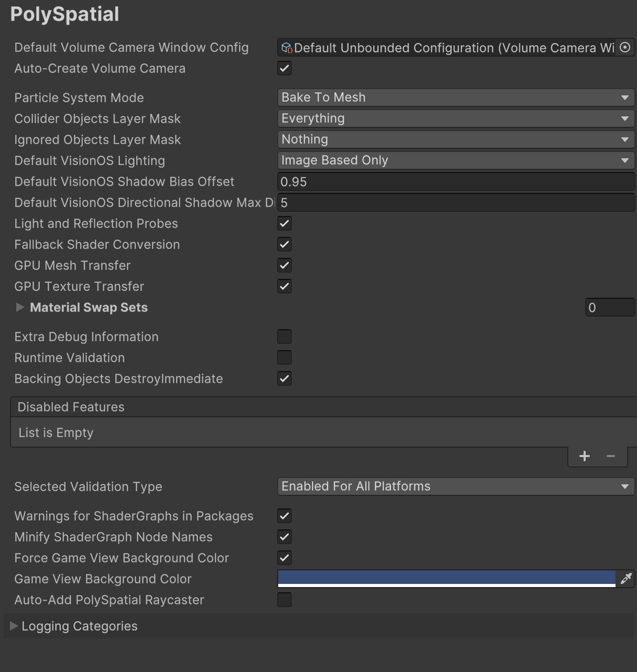Open the Ignored Objects Layer Mask dropdown

[456, 139]
